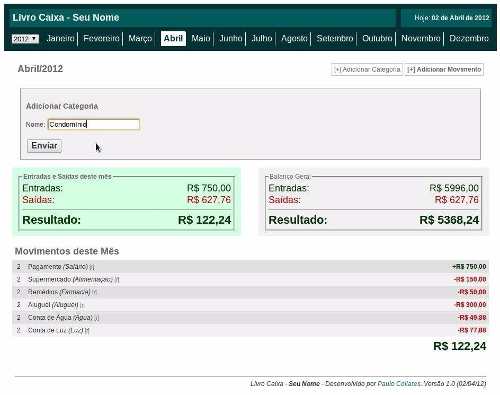Image resolution: width=500 pixels, height=395 pixels.
Task: Focus the Nome category input field
Action: 94,124
